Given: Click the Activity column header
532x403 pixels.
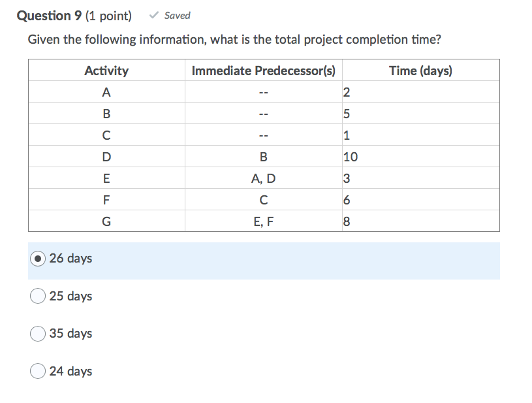Looking at the screenshot, I should (106, 71).
